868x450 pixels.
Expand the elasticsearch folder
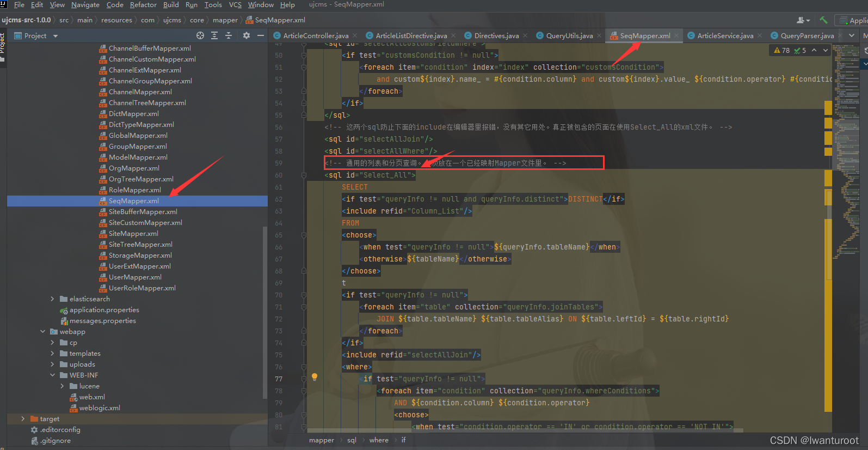tap(52, 299)
